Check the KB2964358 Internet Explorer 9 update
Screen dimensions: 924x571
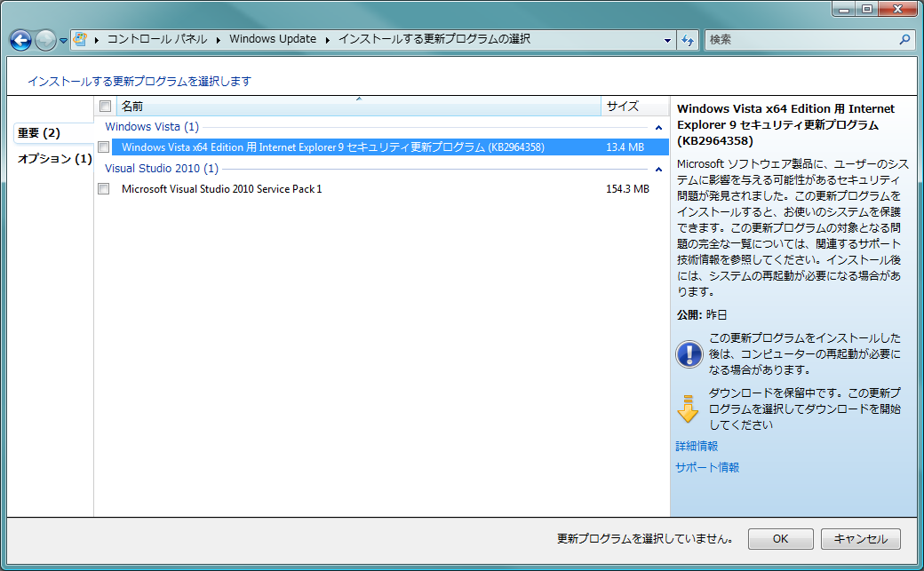pyautogui.click(x=104, y=147)
